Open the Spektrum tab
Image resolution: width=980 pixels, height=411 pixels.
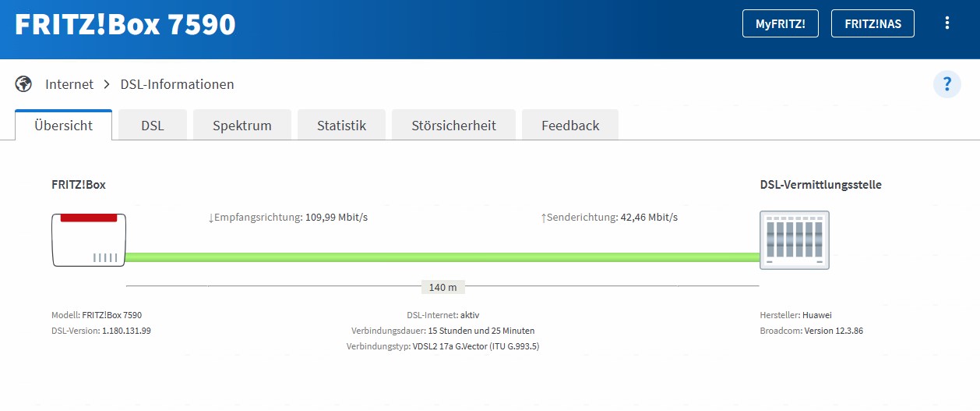242,125
